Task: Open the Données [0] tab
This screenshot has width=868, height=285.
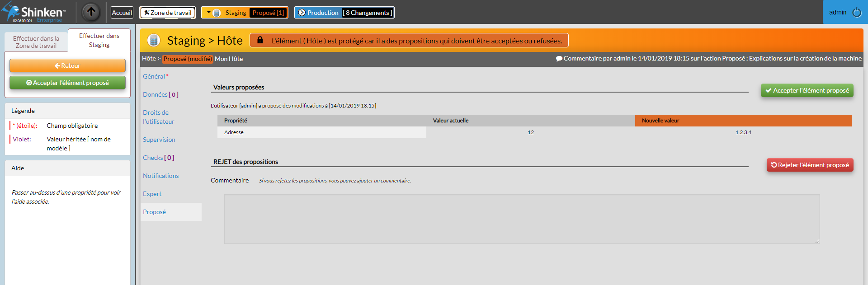Action: point(160,94)
